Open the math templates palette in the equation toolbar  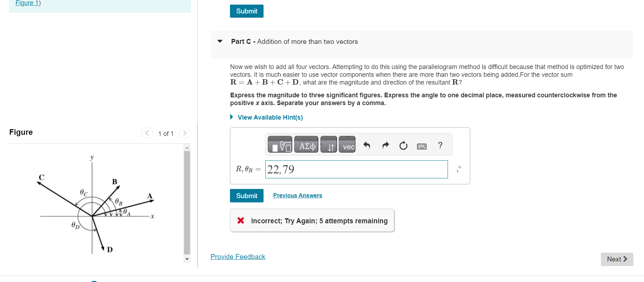(279, 145)
